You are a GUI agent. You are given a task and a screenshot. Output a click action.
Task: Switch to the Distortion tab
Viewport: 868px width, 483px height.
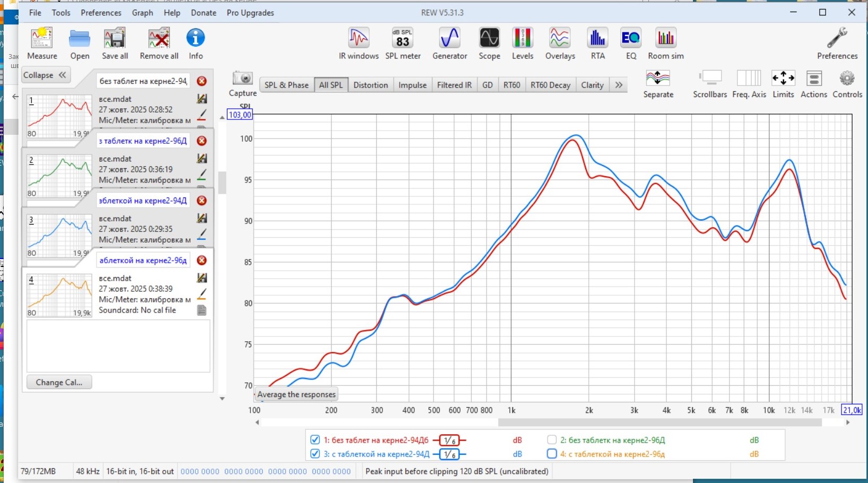point(370,85)
